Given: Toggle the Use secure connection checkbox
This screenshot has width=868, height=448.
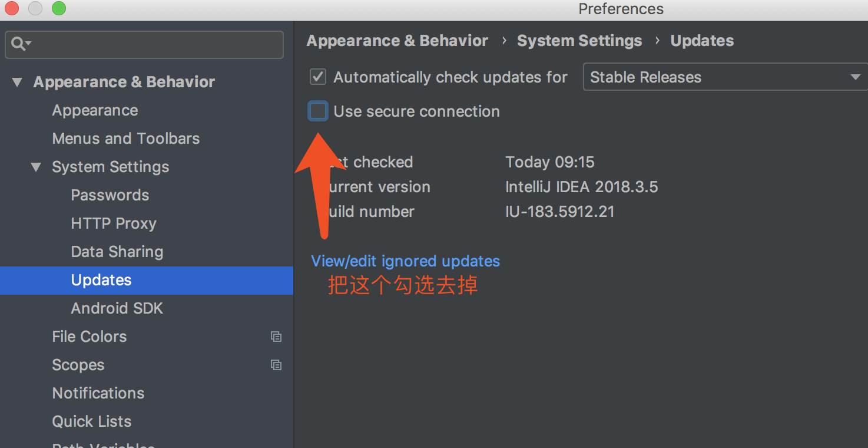Looking at the screenshot, I should point(318,111).
